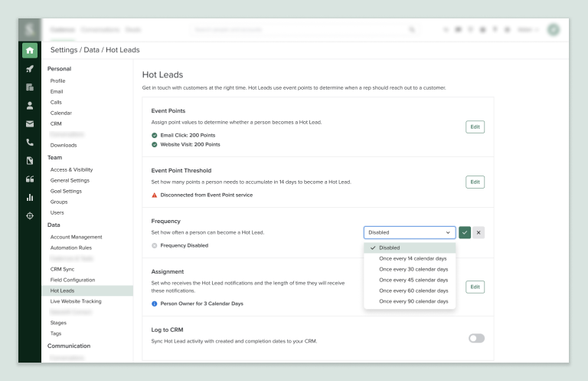Open CRM Sync settings
Image resolution: width=588 pixels, height=381 pixels.
pyautogui.click(x=62, y=269)
